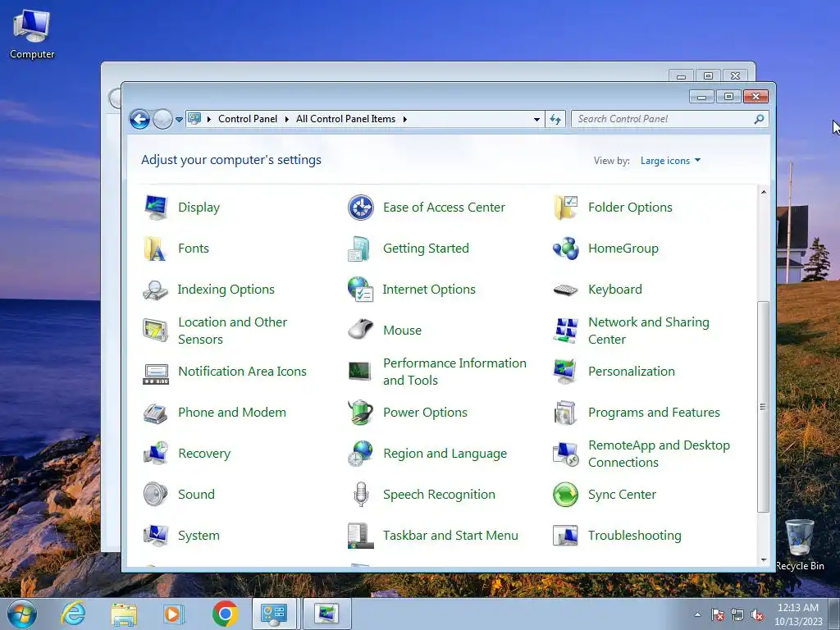The width and height of the screenshot is (840, 630).
Task: Switch to Control Panel taskbar button
Action: [274, 614]
